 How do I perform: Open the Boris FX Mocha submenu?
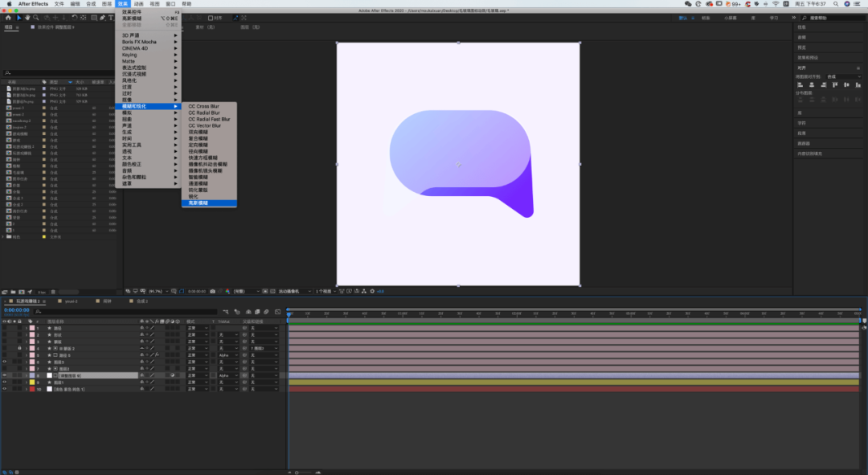(149, 42)
